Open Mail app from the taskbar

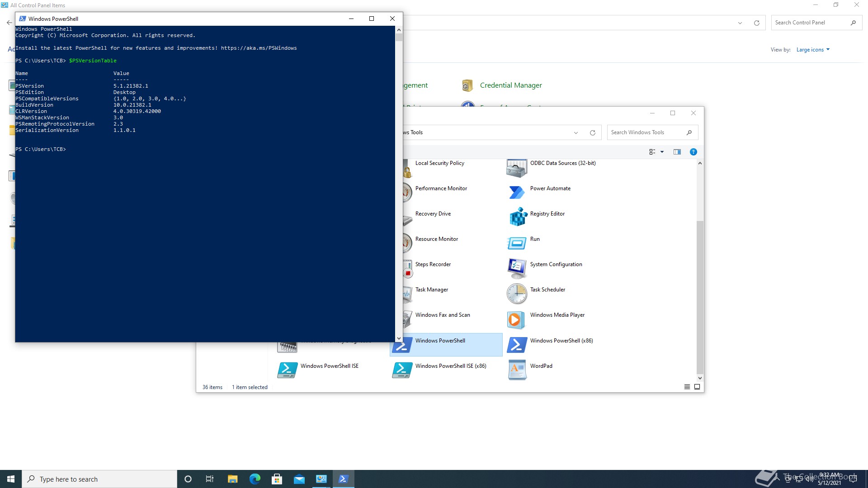pos(299,479)
